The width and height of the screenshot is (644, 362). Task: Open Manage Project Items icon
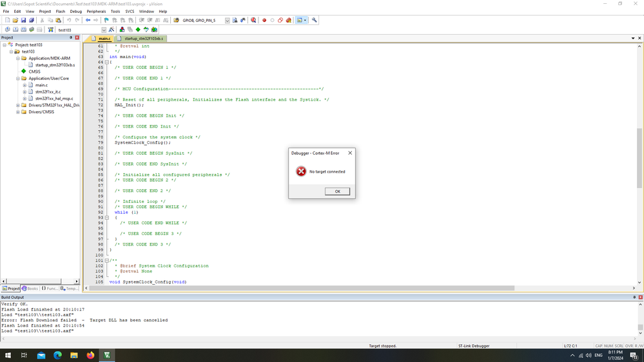pos(122,30)
